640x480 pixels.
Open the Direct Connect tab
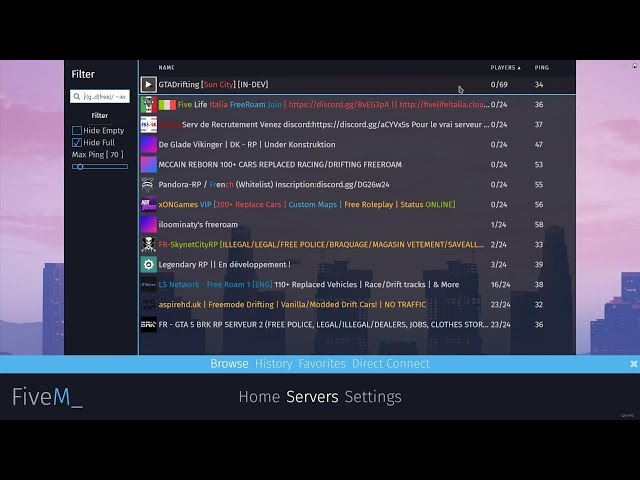391,364
